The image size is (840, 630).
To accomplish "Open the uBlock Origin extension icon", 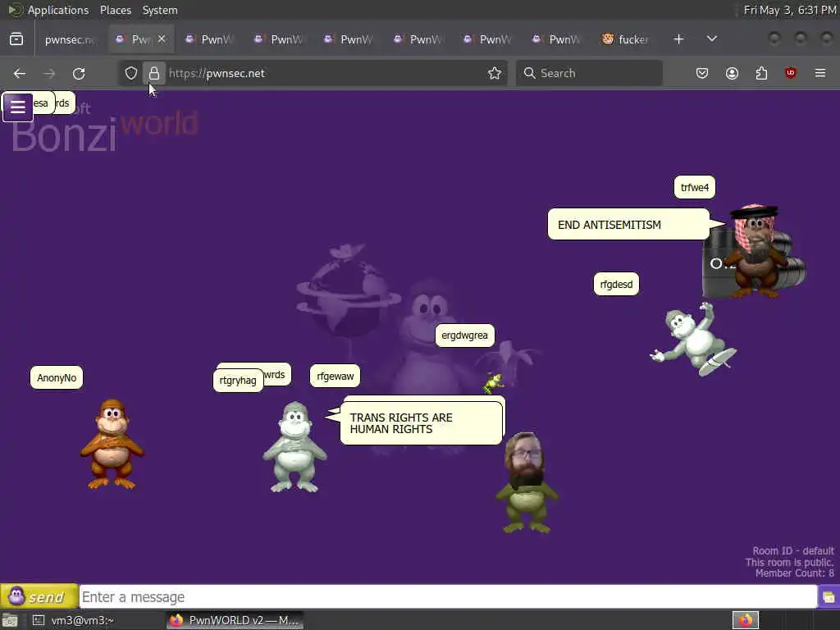I will click(x=791, y=73).
